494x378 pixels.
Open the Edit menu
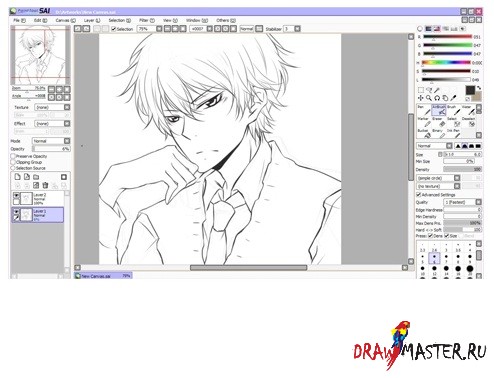[x=40, y=20]
